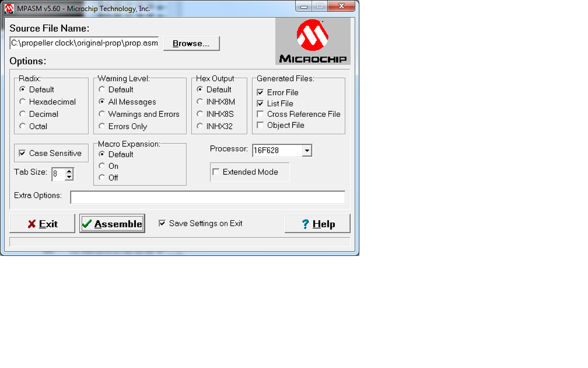Screen dimensions: 588x368
Task: Focus the Extra Options text field
Action: click(x=208, y=197)
